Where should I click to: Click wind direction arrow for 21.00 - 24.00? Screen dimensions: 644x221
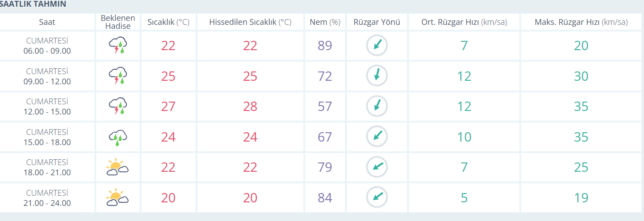point(377,197)
